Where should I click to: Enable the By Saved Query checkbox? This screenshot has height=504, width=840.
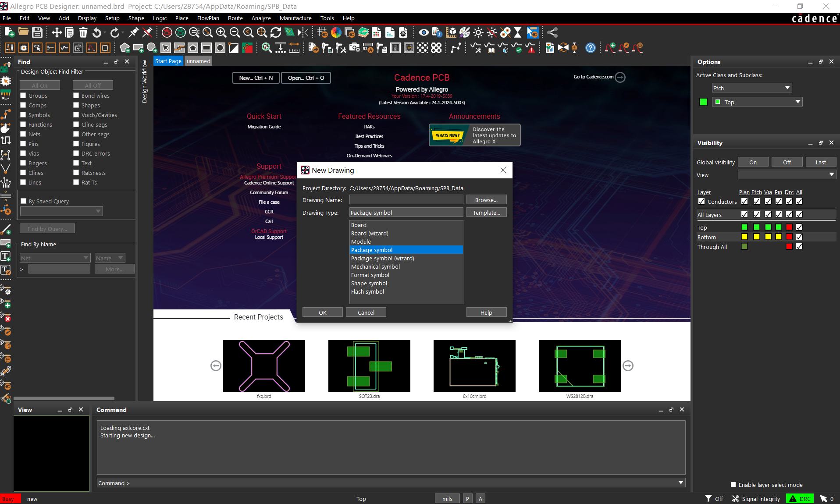click(x=24, y=201)
